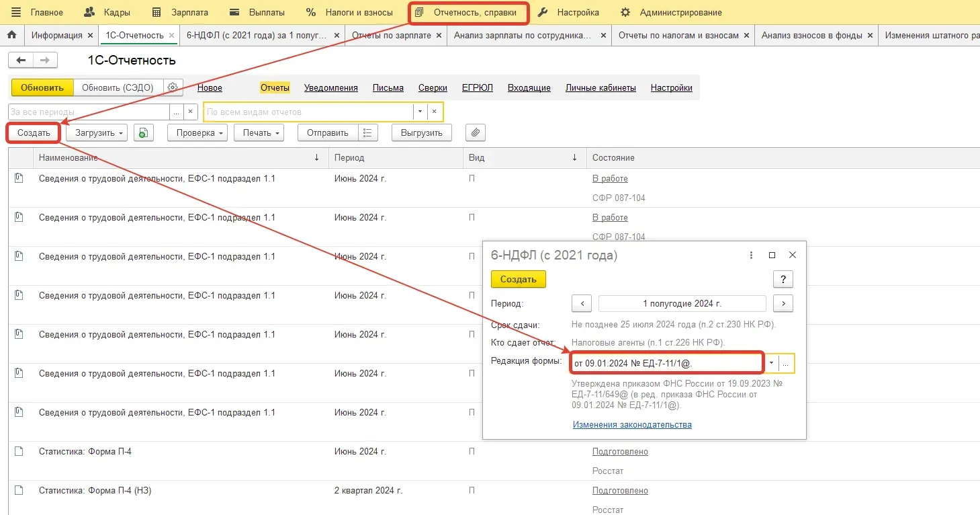Open the Личные кабинеты section
This screenshot has width=980, height=515.
point(601,88)
